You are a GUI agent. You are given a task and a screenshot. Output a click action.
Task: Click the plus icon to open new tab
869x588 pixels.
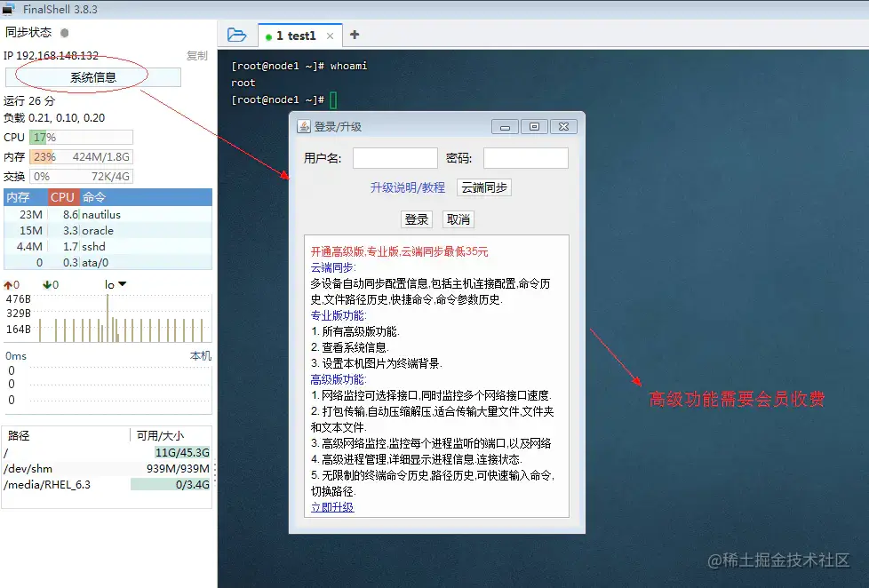[354, 35]
